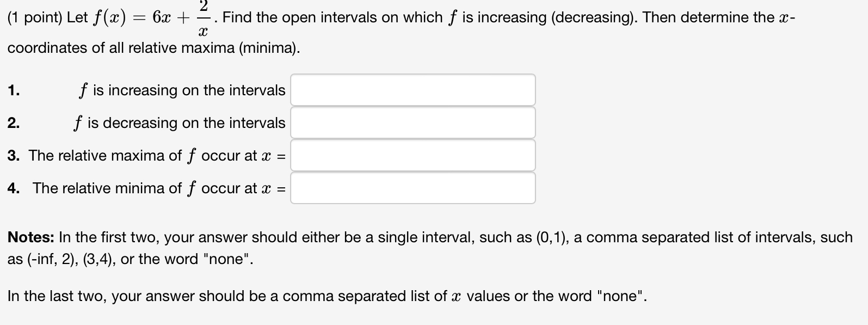The width and height of the screenshot is (868, 325).
Task: Place cursor in the increasing intervals field
Action: (x=413, y=90)
